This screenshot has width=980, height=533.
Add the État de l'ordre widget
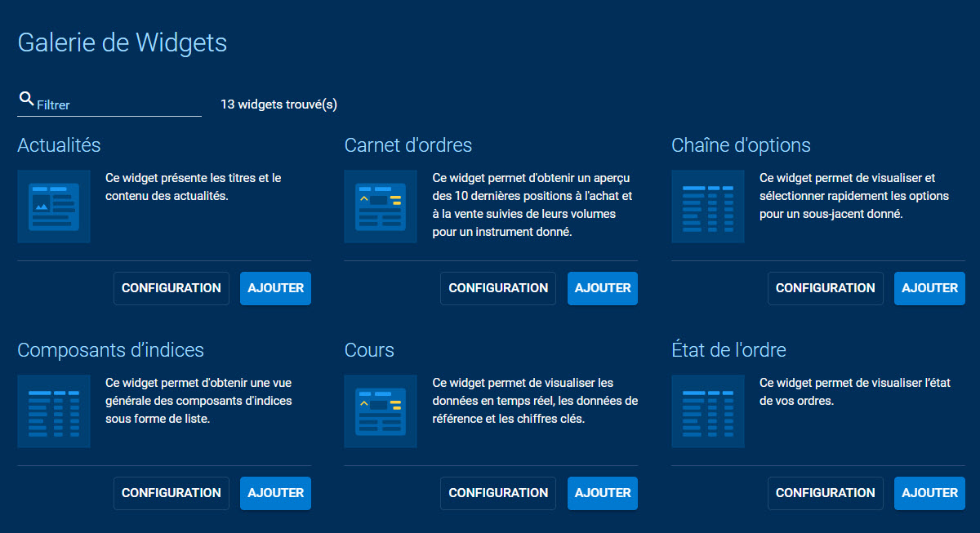(x=929, y=493)
